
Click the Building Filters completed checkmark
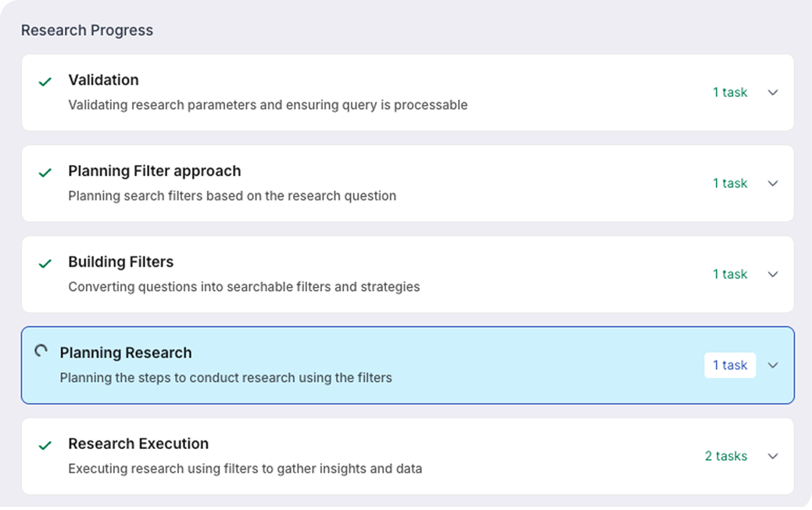(x=45, y=264)
